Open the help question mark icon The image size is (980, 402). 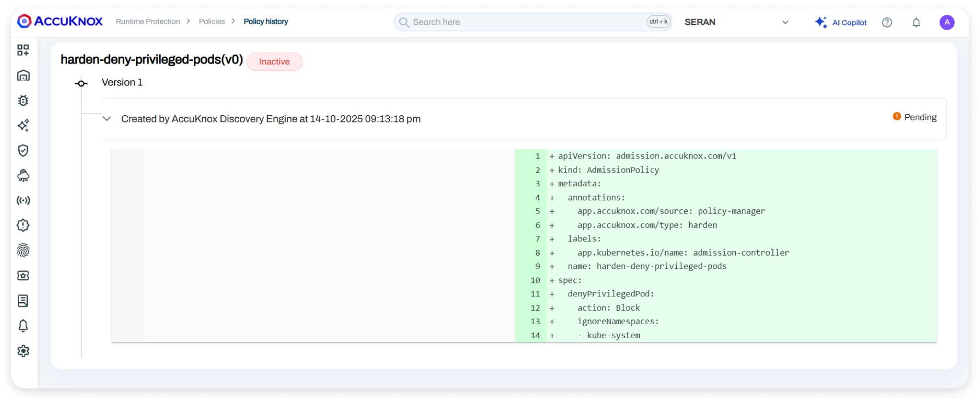click(887, 23)
